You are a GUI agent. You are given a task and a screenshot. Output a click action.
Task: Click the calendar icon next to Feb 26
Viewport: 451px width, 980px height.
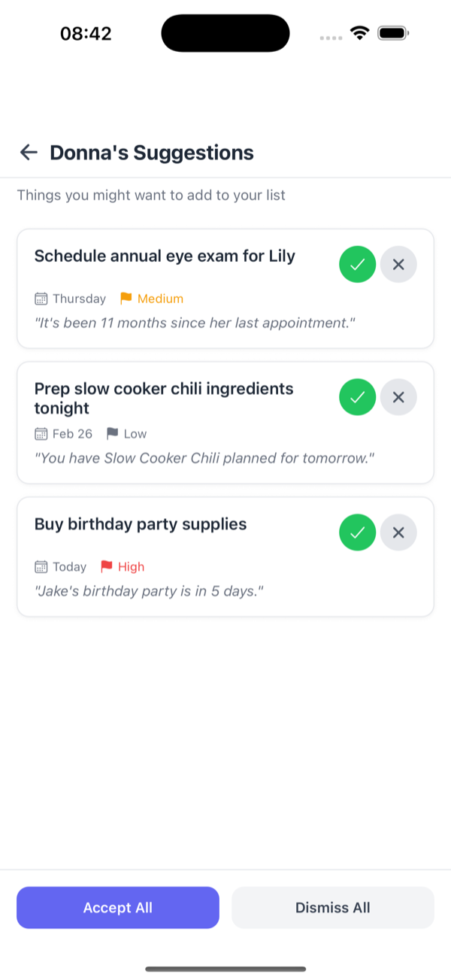point(40,433)
